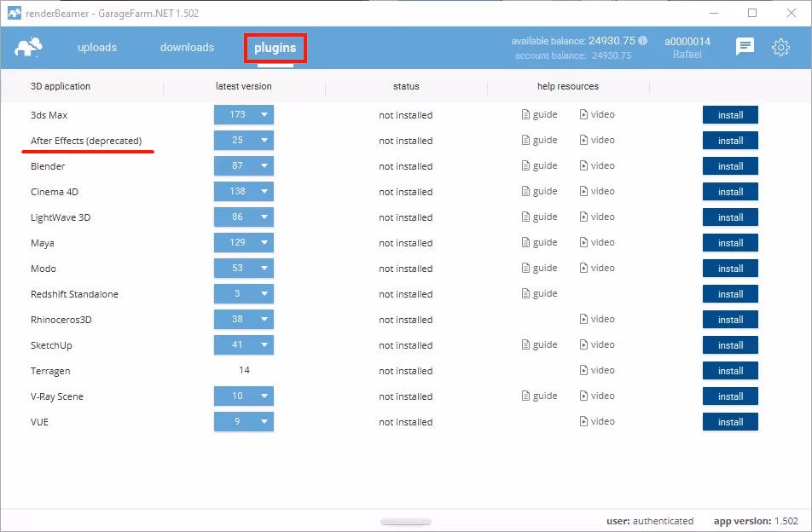812x532 pixels.
Task: Open the V-Ray Scene guide document
Action: [x=539, y=396]
